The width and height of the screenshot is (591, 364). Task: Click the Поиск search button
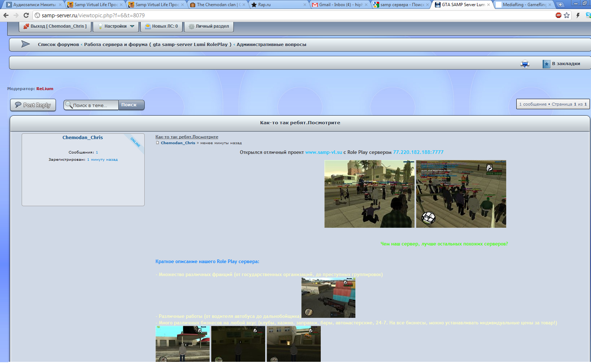coord(131,105)
